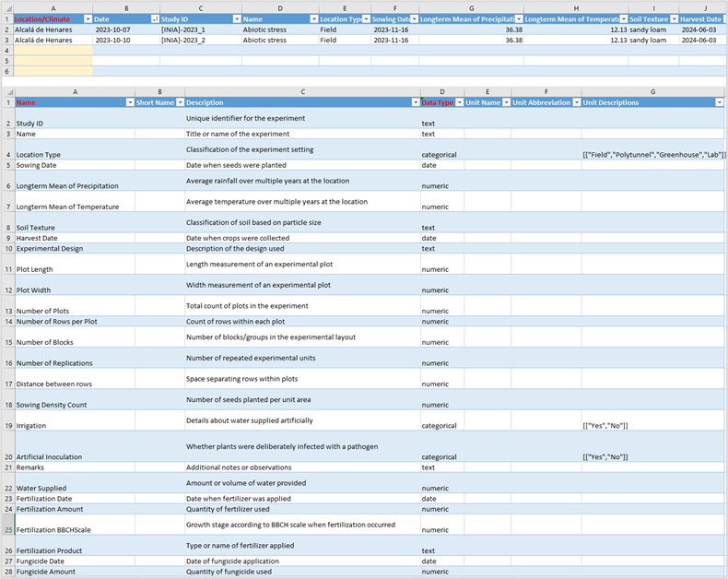Expand the Unit Descriptions filter dropdown
Image resolution: width=728 pixels, height=579 pixels.
(720, 102)
